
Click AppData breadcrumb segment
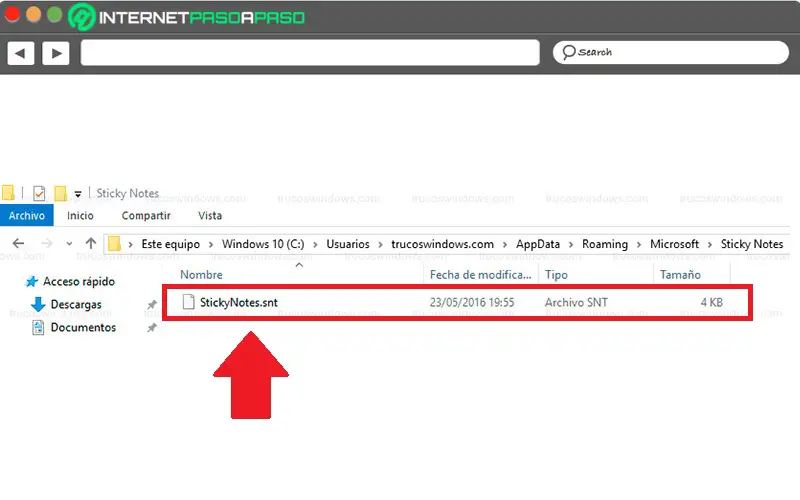pyautogui.click(x=538, y=244)
